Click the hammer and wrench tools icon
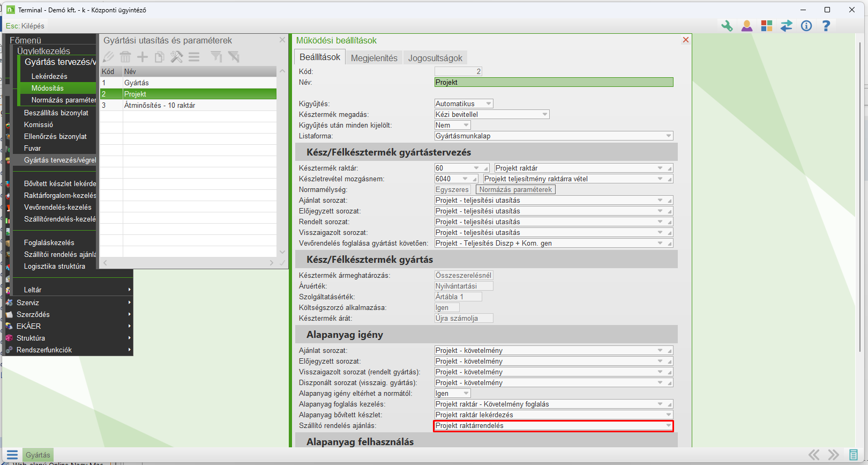 [176, 57]
